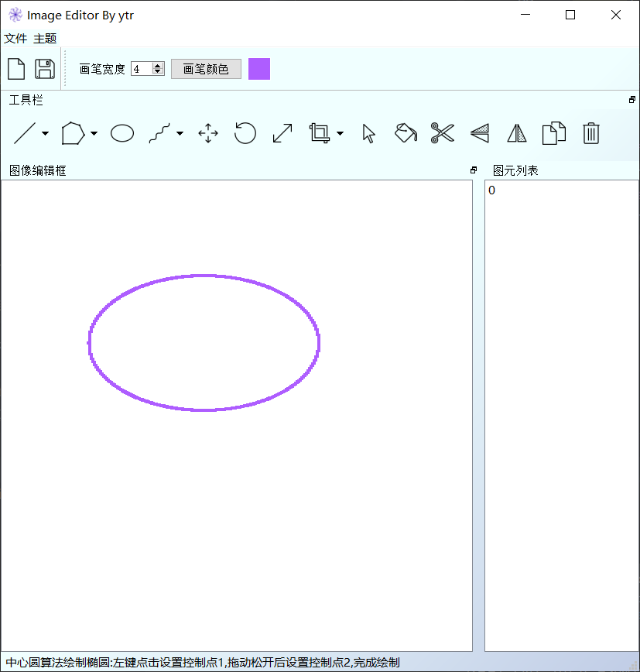Viewport: 640px width, 672px height.
Task: Open the 文件 menu
Action: (x=15, y=39)
